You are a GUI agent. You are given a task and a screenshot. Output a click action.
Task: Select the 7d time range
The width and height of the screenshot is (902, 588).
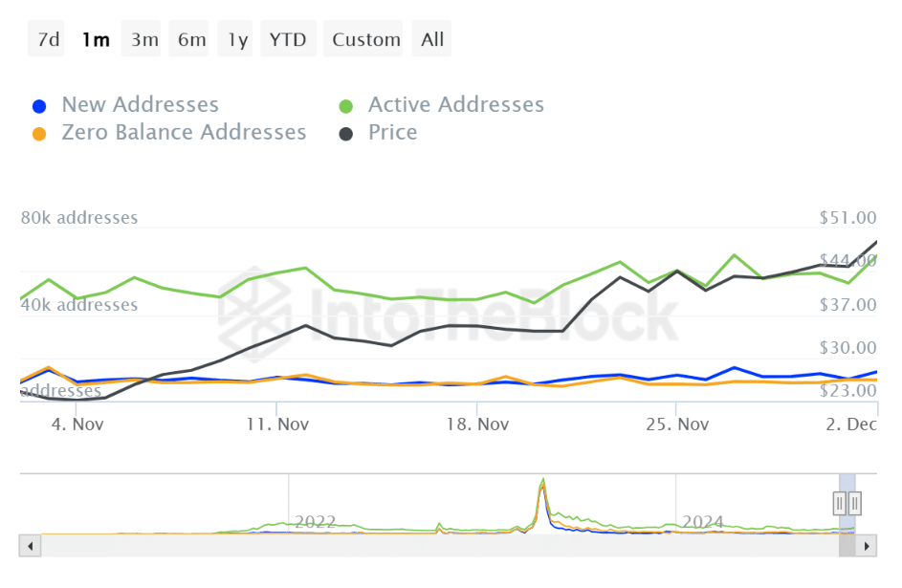point(47,39)
